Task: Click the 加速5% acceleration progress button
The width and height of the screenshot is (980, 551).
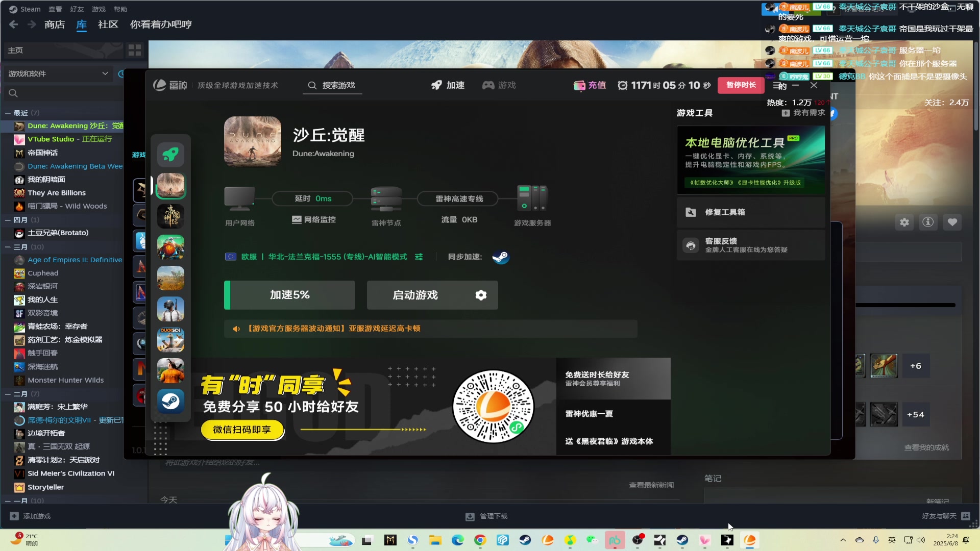Action: coord(289,295)
